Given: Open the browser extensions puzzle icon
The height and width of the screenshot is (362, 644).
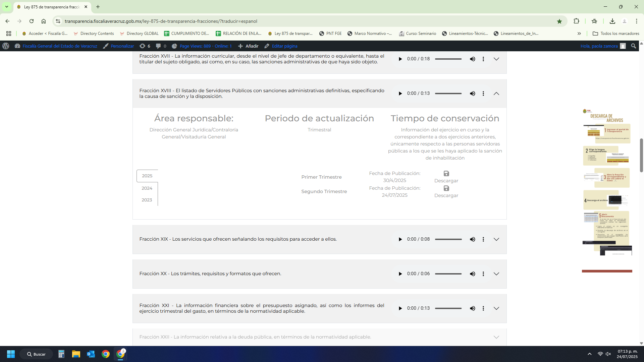Looking at the screenshot, I should (576, 21).
